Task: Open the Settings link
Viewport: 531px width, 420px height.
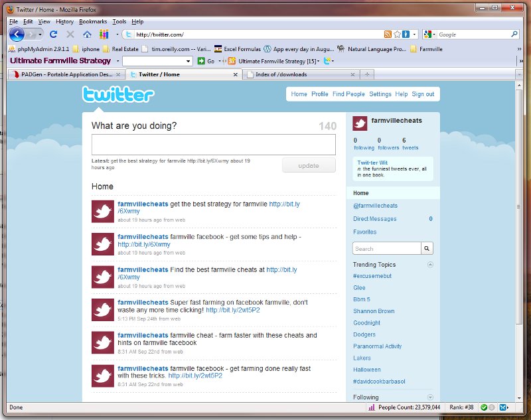Action: click(380, 94)
